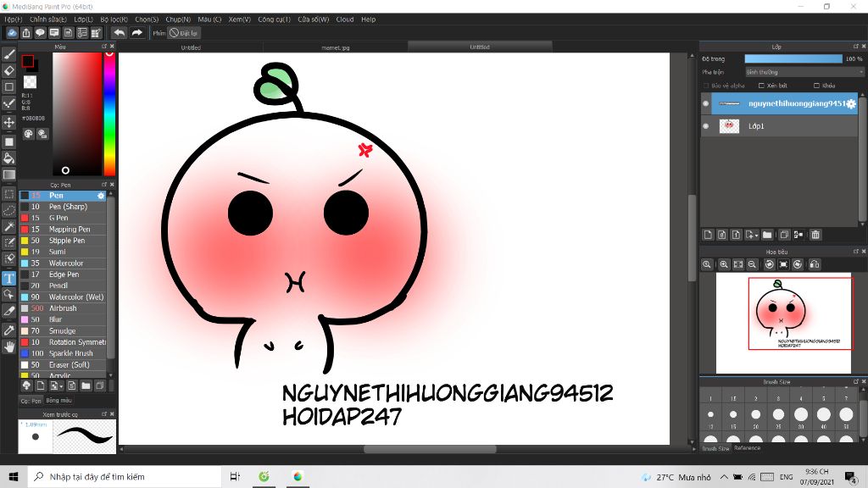868x488 pixels.
Task: Select the Watercolor (Wet) brush
Action: [63, 297]
